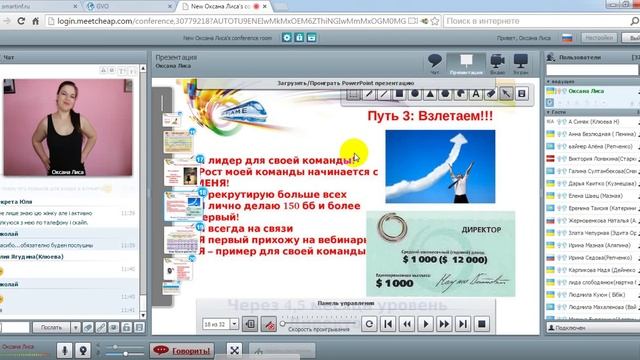This screenshot has height=360, width=640.
Task: Select the straight line tool
Action: tap(384, 94)
